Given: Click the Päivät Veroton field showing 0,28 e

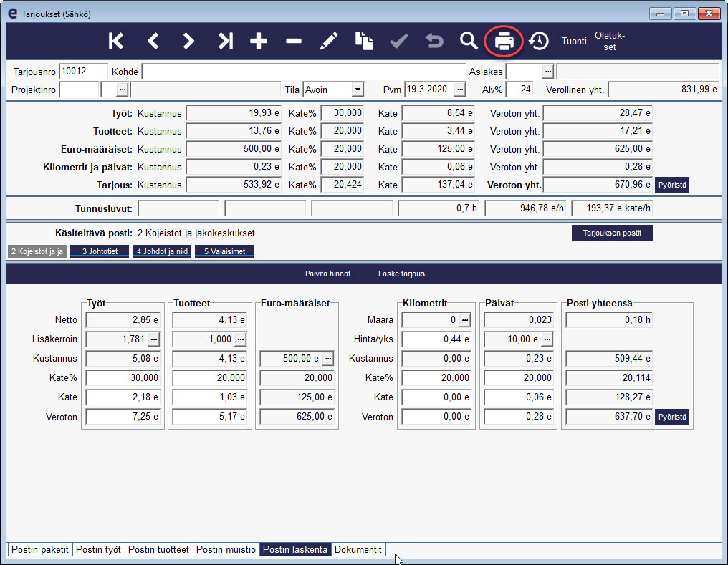Looking at the screenshot, I should point(519,417).
